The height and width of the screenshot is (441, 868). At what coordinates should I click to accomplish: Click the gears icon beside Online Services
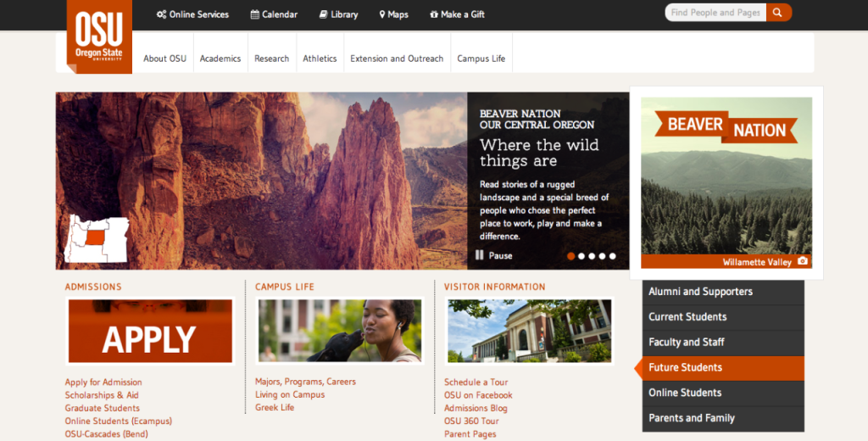(x=161, y=14)
